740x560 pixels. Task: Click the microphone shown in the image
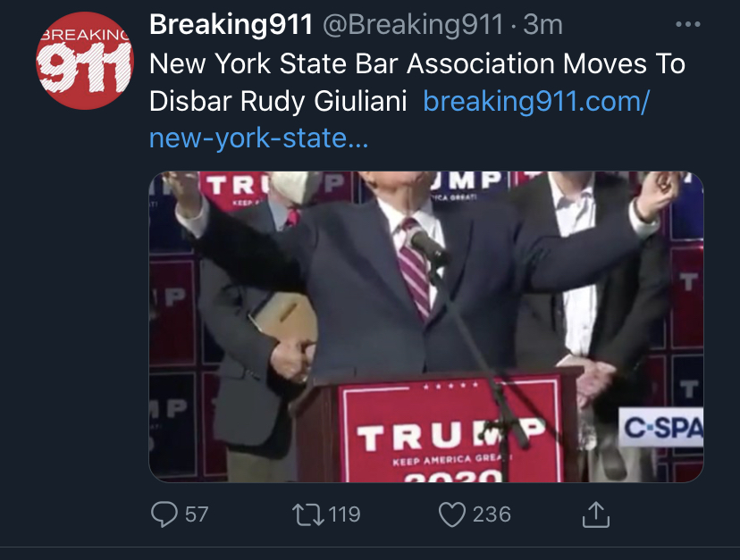click(428, 245)
